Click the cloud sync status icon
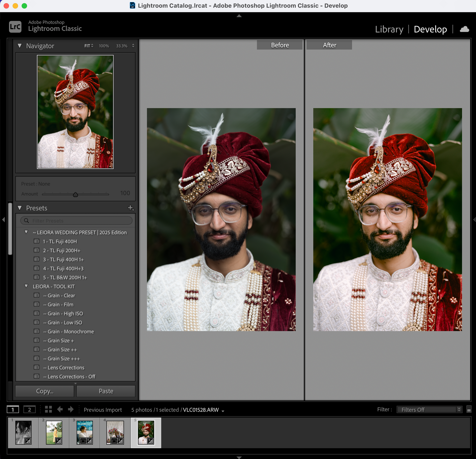Viewport: 476px width, 459px height. pos(464,29)
